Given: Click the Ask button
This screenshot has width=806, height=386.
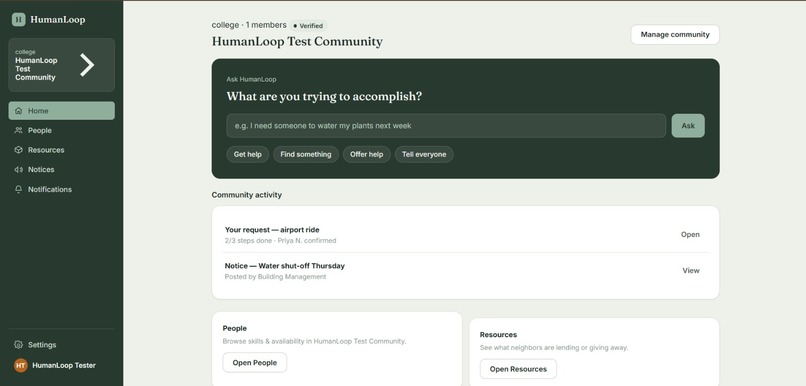Looking at the screenshot, I should 688,125.
